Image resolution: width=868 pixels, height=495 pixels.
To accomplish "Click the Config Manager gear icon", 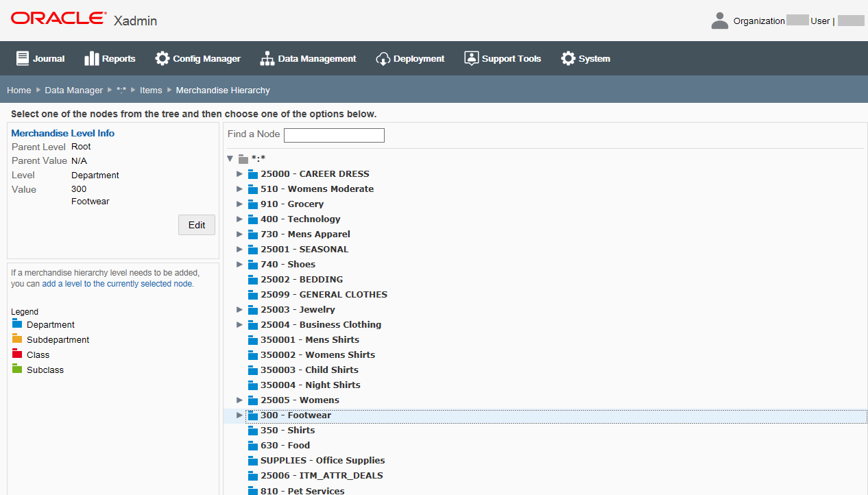I will 162,58.
